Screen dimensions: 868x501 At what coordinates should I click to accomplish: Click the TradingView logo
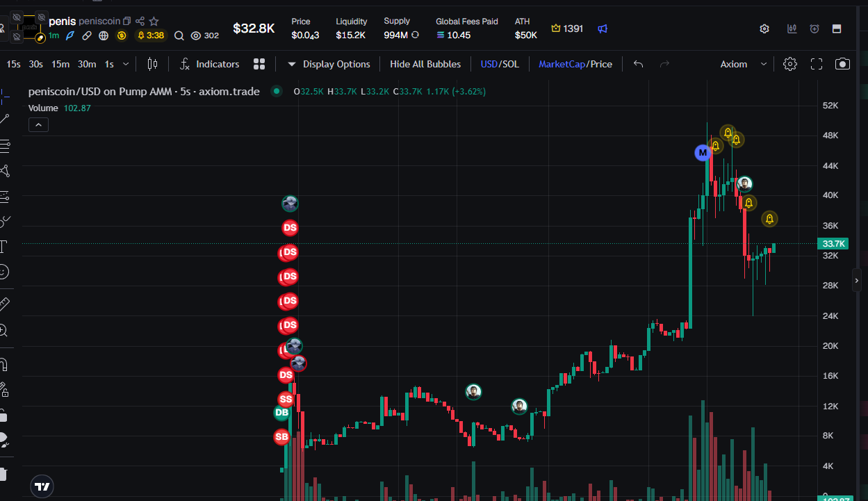(x=42, y=486)
